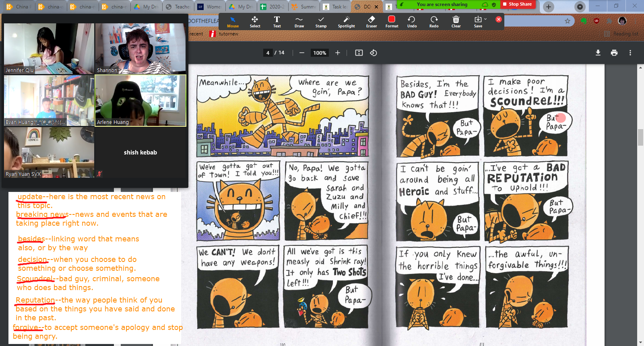Select the Mouse annotation tool
Image resolution: width=644 pixels, height=346 pixels.
tap(233, 22)
